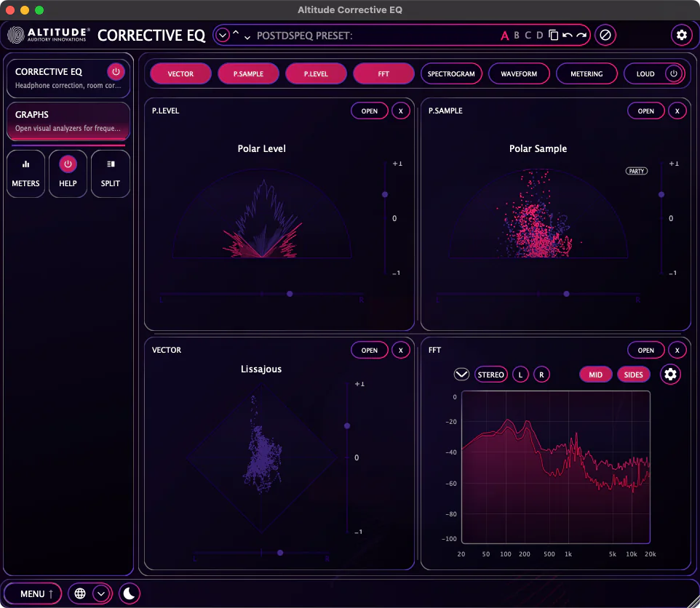Image resolution: width=700 pixels, height=608 pixels.
Task: Click the FFT spectrum graph area
Action: 556,467
